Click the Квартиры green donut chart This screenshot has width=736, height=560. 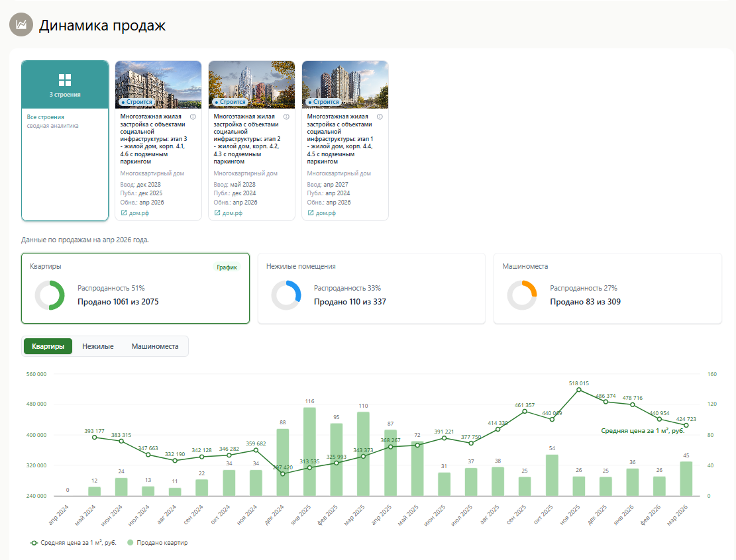click(x=49, y=295)
